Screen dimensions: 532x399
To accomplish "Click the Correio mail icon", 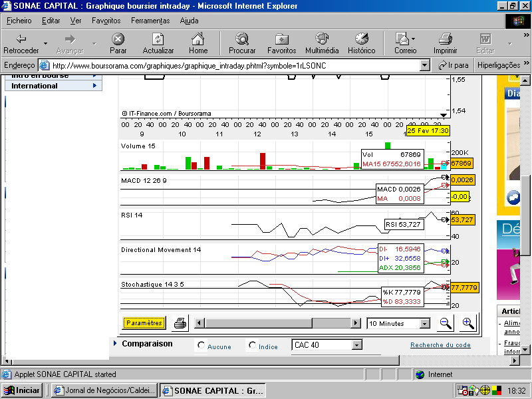I will pyautogui.click(x=402, y=39).
